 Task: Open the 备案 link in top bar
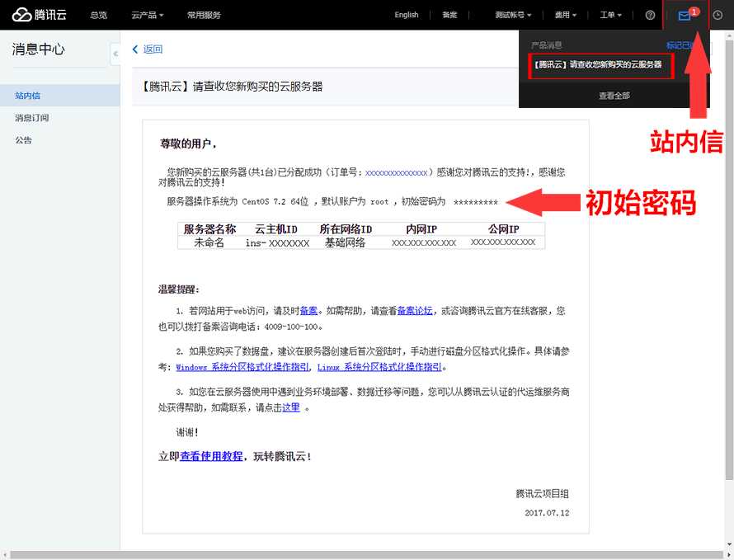click(x=449, y=15)
